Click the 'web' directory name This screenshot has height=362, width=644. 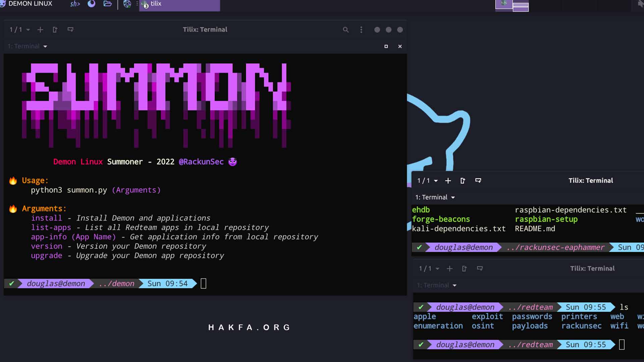point(617,316)
